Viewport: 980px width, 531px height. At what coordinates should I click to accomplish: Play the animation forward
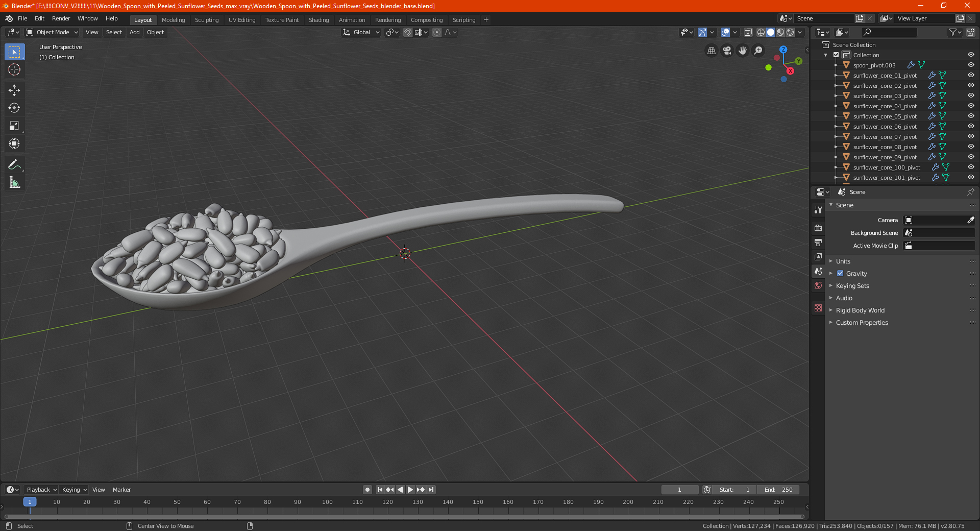coord(410,490)
